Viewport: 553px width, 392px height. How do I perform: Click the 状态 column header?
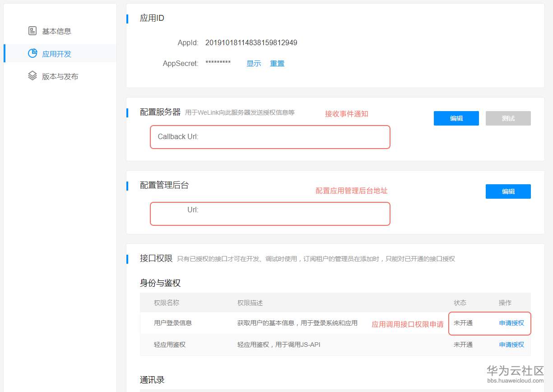(460, 303)
